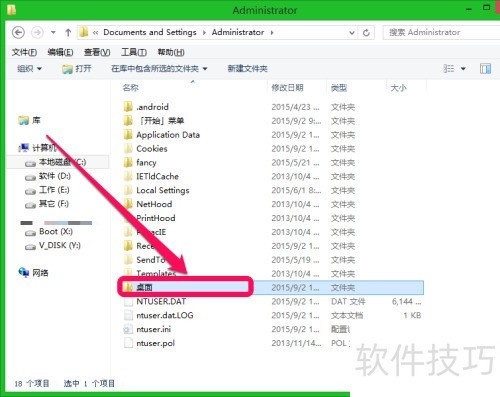Viewport: 500px width, 397px height.
Task: Sort by the 大小 column header
Action: pyautogui.click(x=398, y=88)
